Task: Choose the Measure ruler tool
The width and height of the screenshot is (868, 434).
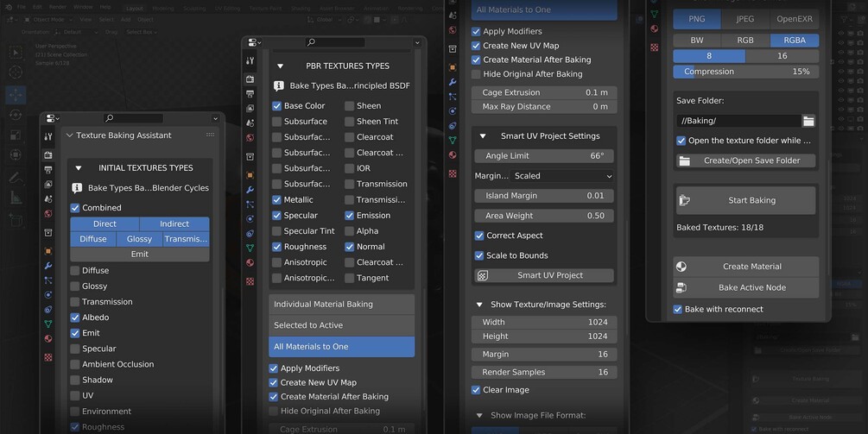Action: pos(16,198)
